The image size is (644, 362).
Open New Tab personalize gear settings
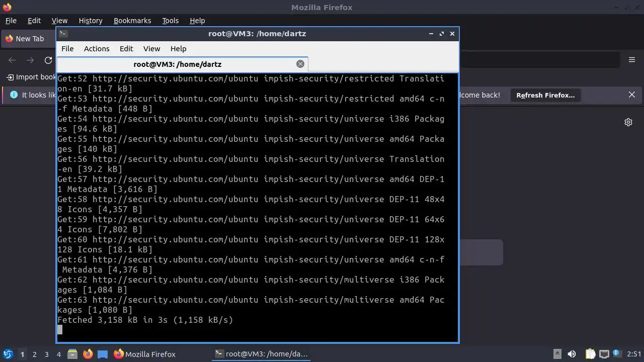coord(628,122)
